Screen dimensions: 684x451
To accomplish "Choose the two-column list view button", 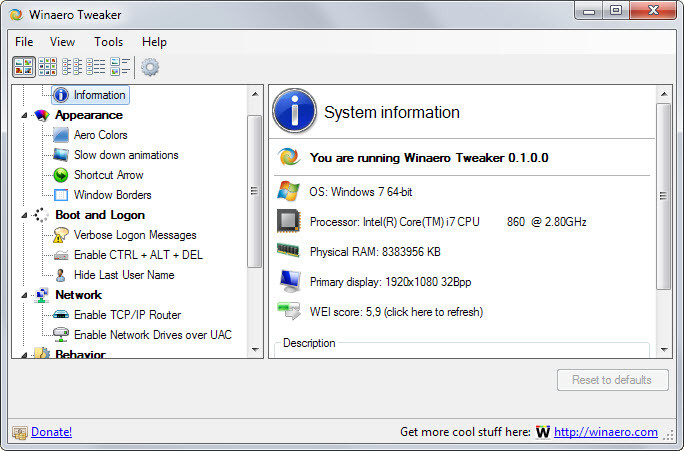I will (72, 67).
